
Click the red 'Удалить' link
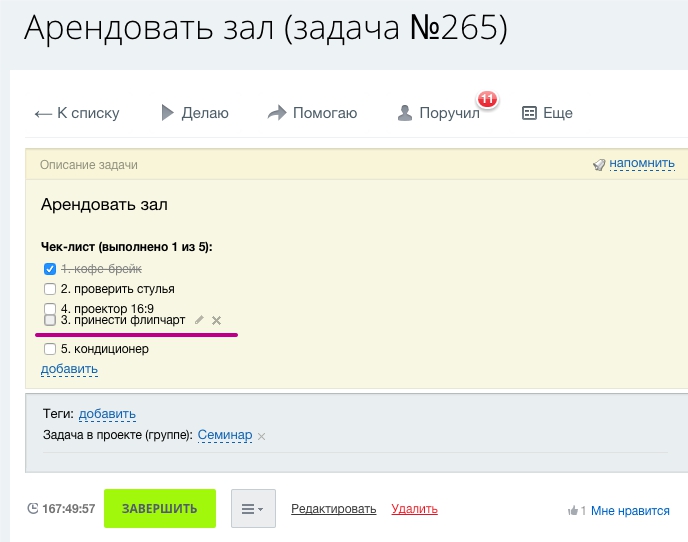tap(415, 509)
